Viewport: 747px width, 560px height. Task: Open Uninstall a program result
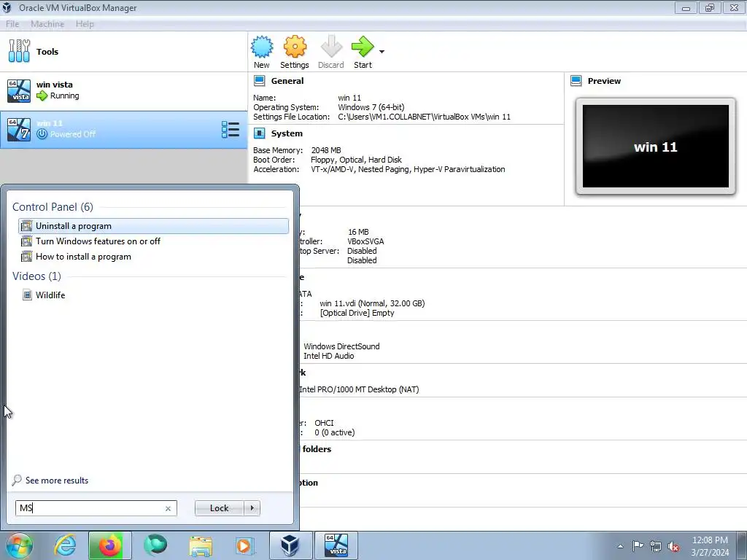(153, 226)
